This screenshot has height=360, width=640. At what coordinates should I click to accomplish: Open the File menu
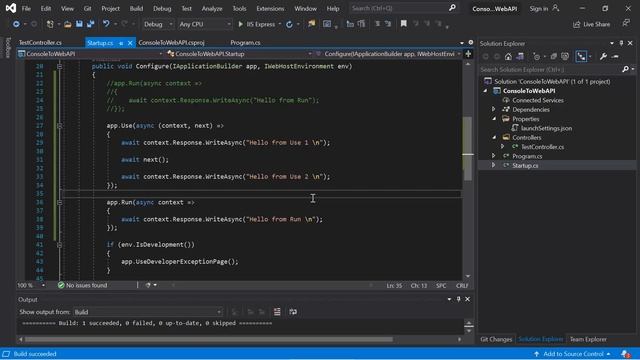26,8
